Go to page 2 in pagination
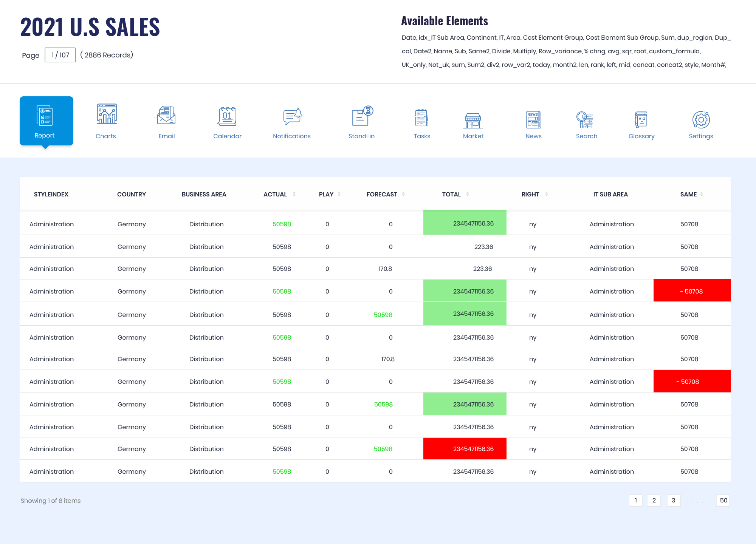 click(654, 501)
